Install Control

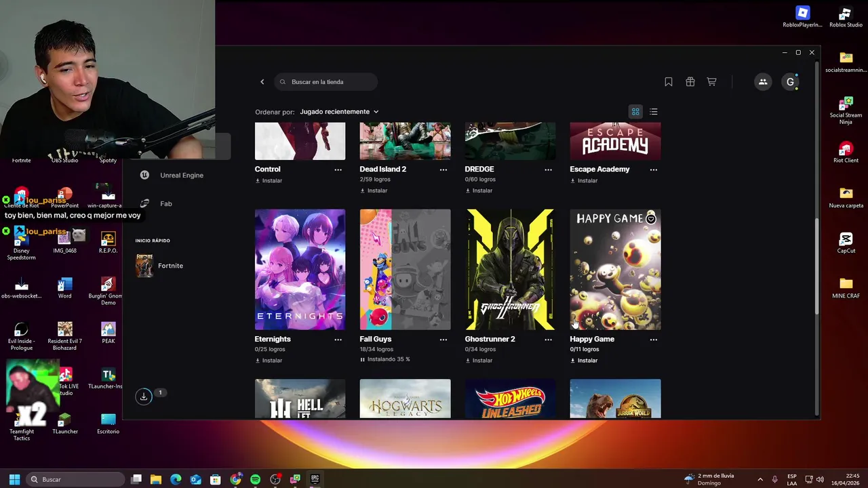pos(269,181)
